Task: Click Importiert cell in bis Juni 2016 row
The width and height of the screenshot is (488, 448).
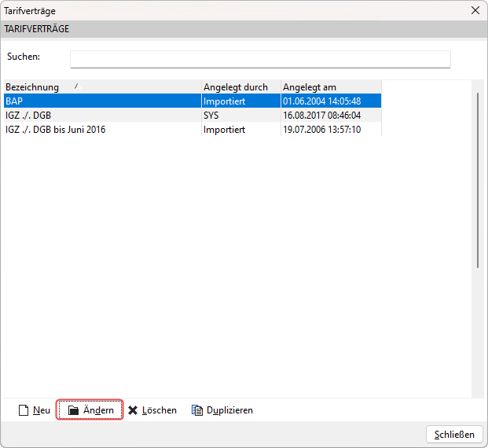Action: click(241, 129)
